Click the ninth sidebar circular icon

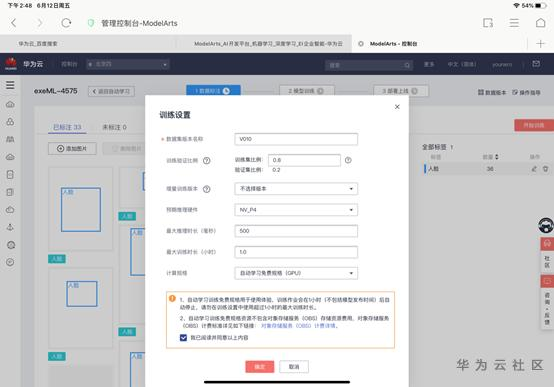click(x=11, y=245)
